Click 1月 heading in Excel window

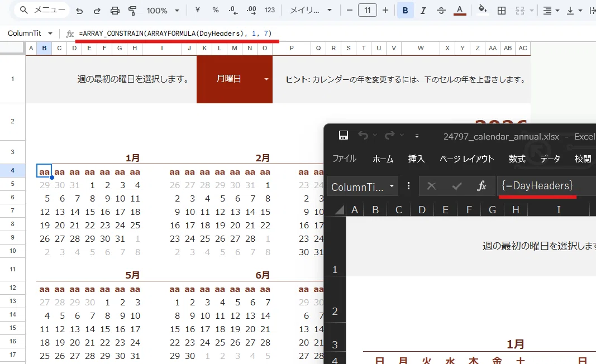coord(516,344)
